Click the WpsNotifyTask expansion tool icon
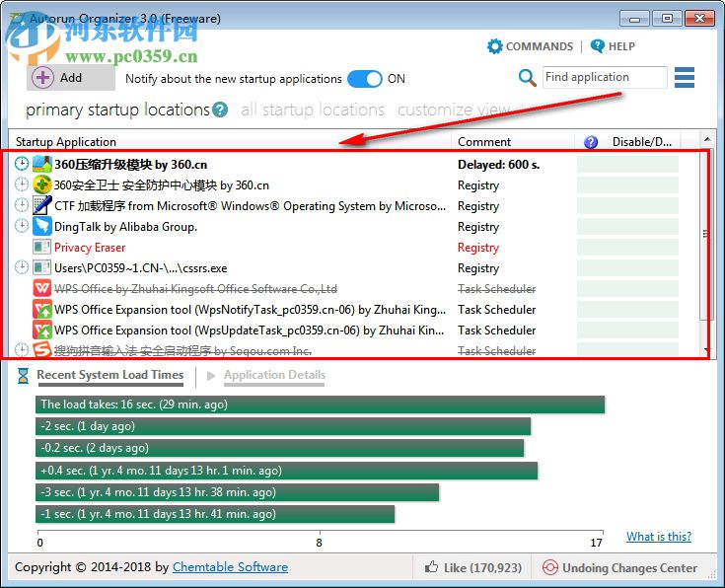This screenshot has width=725, height=588. tap(42, 309)
